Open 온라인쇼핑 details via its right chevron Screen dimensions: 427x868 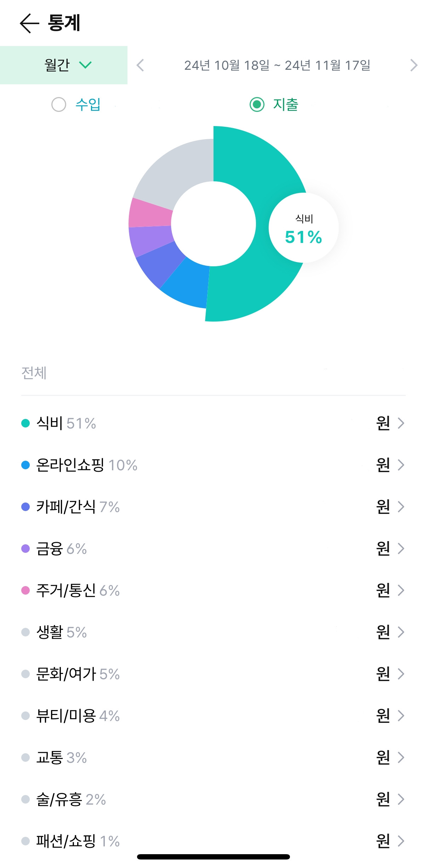[401, 465]
